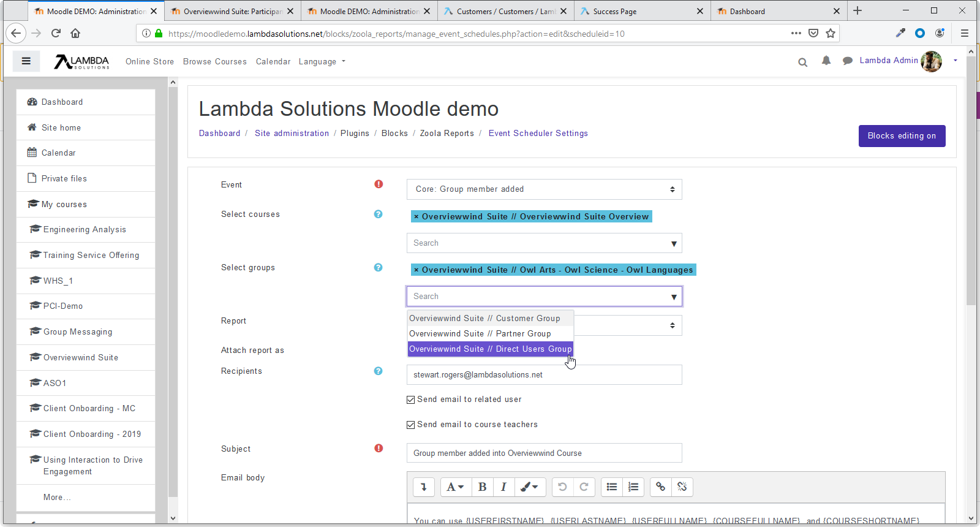This screenshot has height=527, width=980.
Task: Click the Lambda Solutions logo
Action: 81,61
